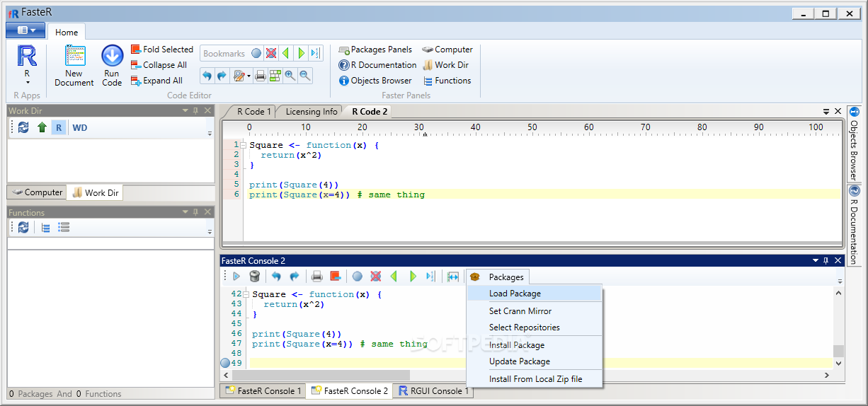The height and width of the screenshot is (406, 868).
Task: Open the blue application menu button
Action: click(25, 30)
